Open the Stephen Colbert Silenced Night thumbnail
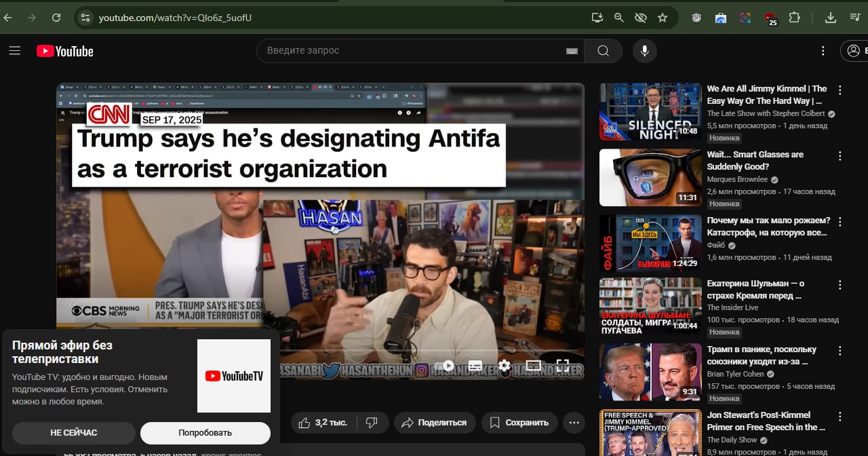Image resolution: width=868 pixels, height=456 pixels. (650, 111)
